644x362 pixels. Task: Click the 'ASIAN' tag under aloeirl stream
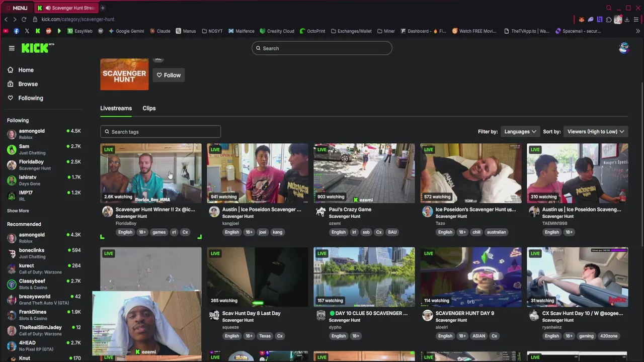click(479, 336)
